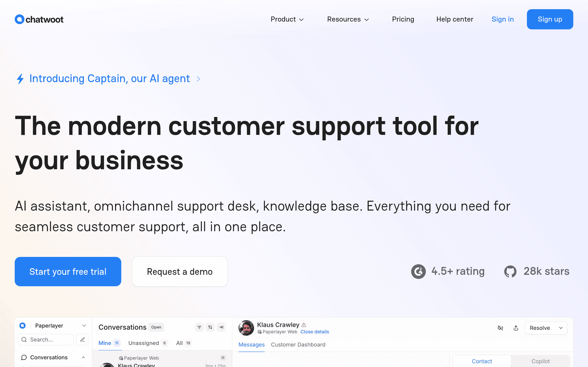Expand the Product navigation dropdown
This screenshot has height=367, width=588.
[287, 19]
